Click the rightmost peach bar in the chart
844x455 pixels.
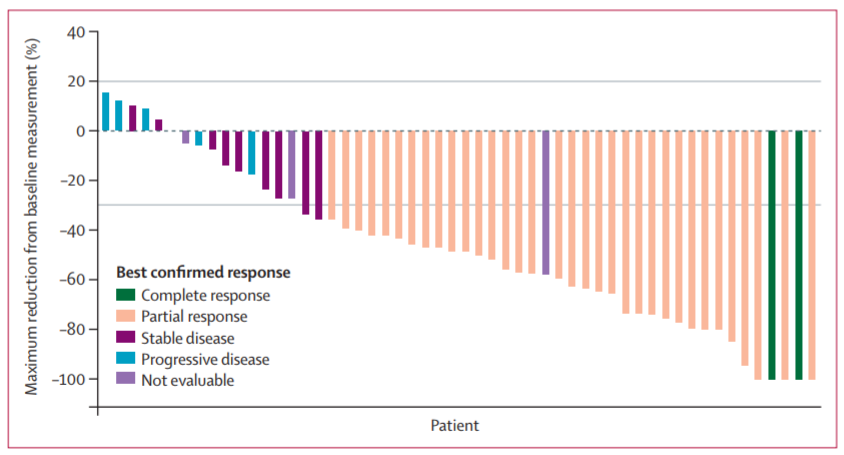[812, 254]
